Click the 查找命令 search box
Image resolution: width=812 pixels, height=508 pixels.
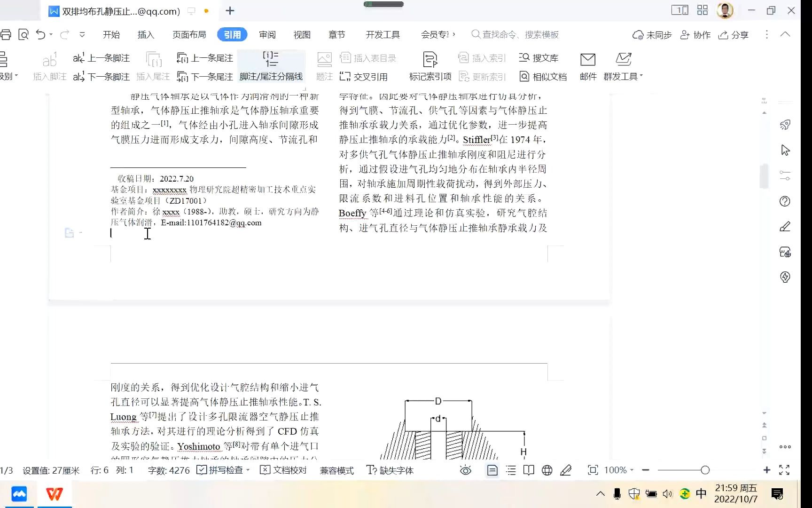[515, 34]
